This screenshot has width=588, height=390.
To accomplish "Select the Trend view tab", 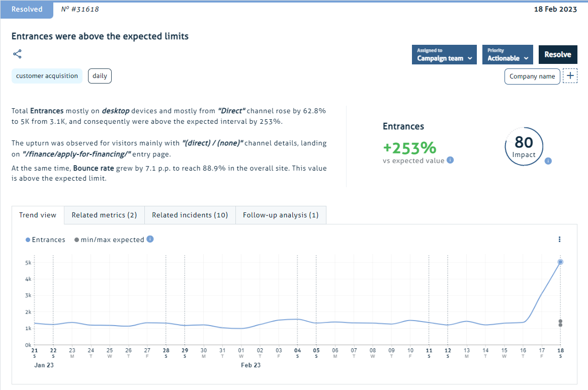I will point(38,215).
